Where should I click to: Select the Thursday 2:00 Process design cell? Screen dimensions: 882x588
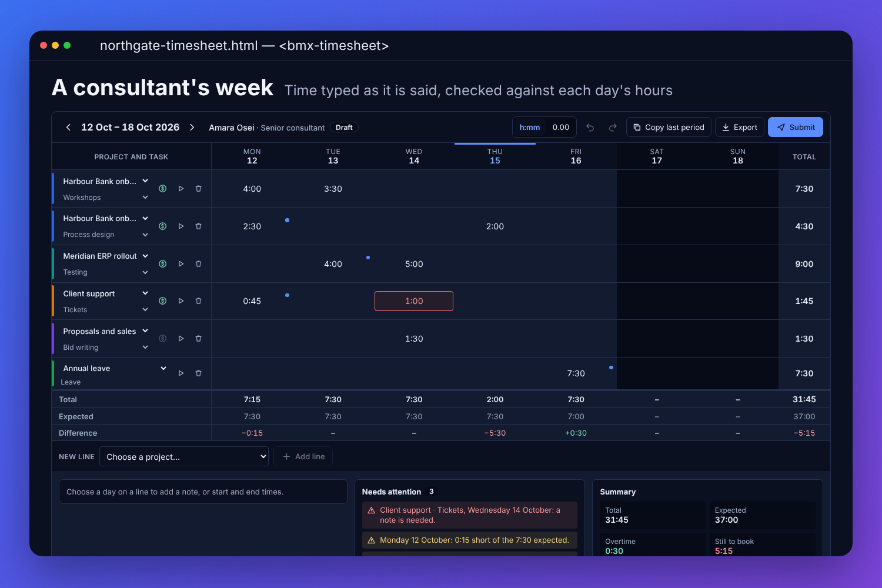(x=495, y=226)
